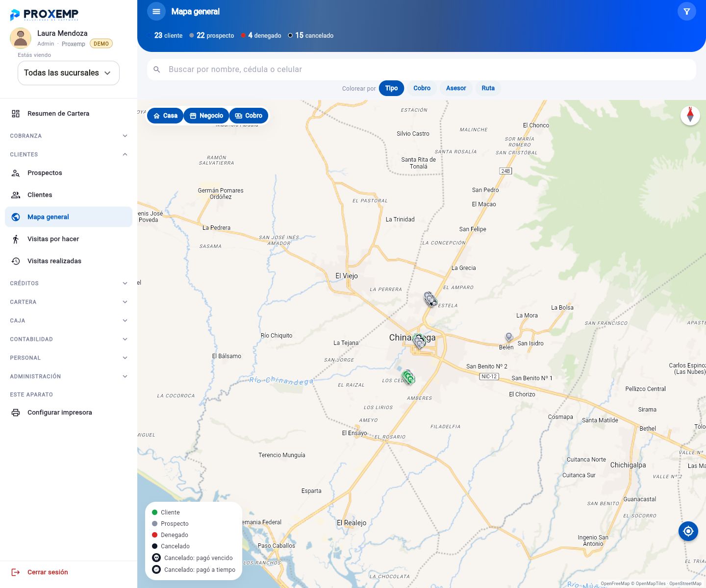
Task: Click the Configurar impresora printer icon
Action: [16, 413]
